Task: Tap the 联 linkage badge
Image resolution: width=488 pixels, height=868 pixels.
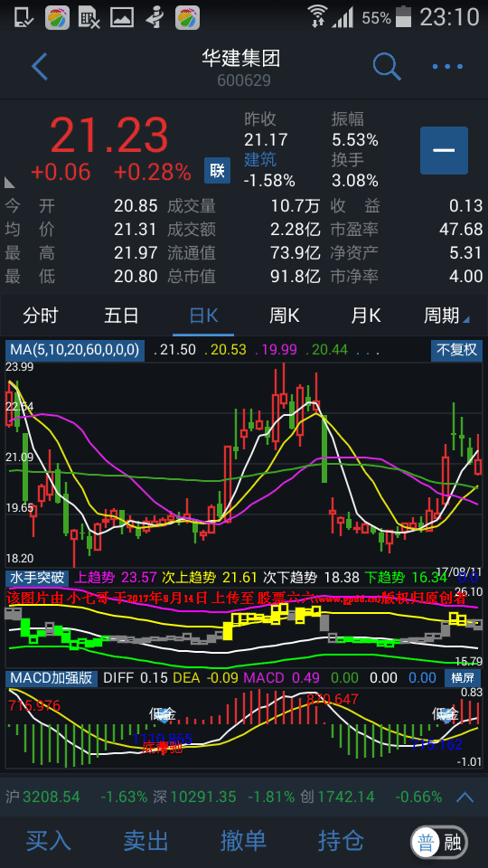Action: [x=217, y=171]
